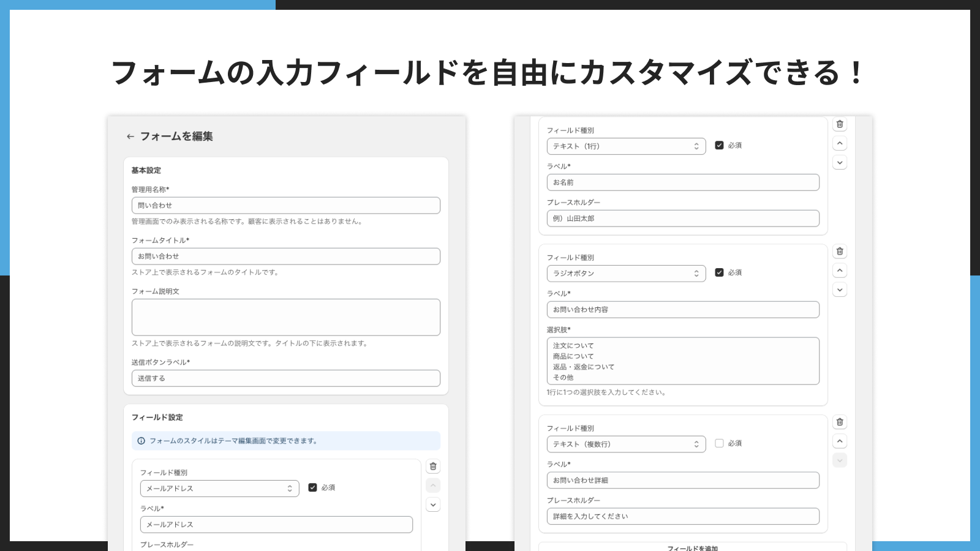980x551 pixels.
Task: Click the placeholder input containing 詳細を入力してください
Action: (x=683, y=517)
